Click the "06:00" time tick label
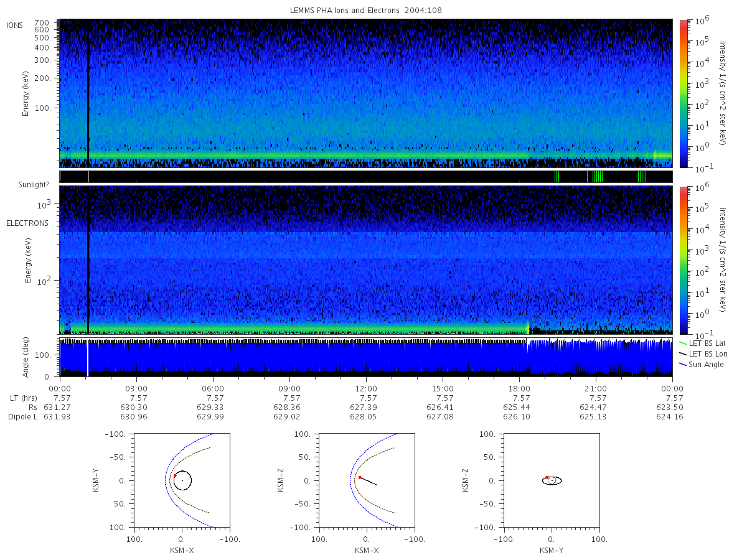 click(213, 388)
